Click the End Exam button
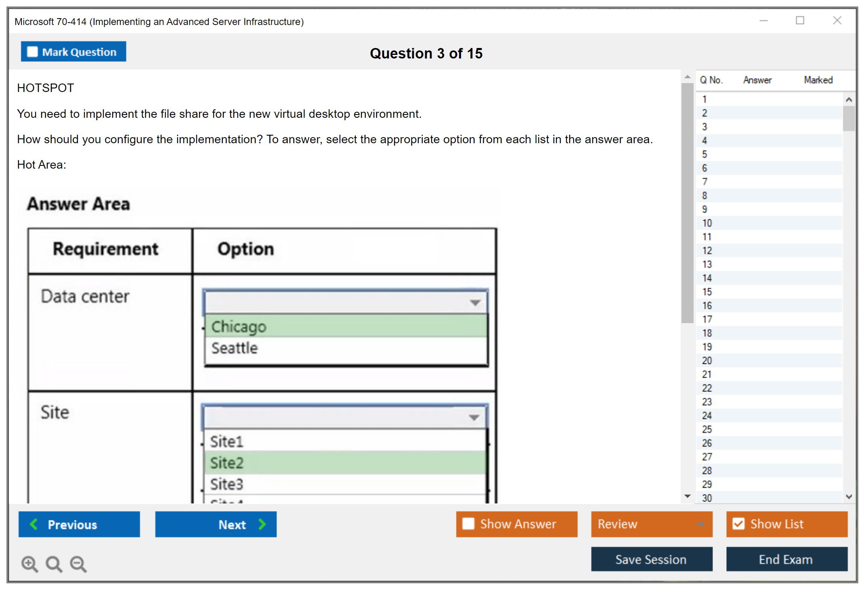This screenshot has height=593, width=868. (x=786, y=559)
